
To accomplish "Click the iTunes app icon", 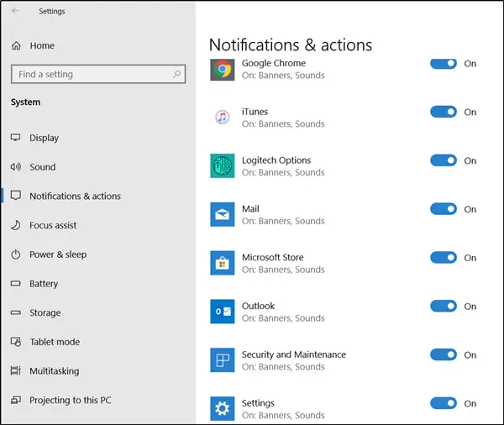I will point(222,118).
